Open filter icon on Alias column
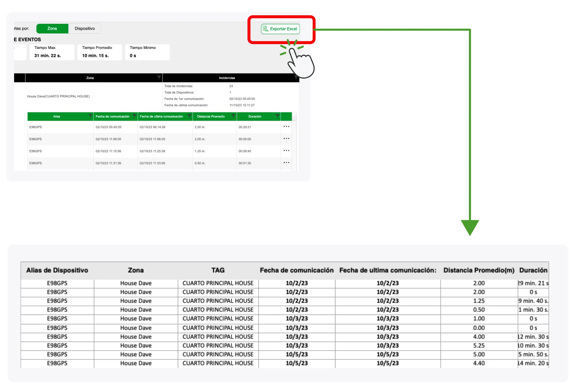 (90, 116)
